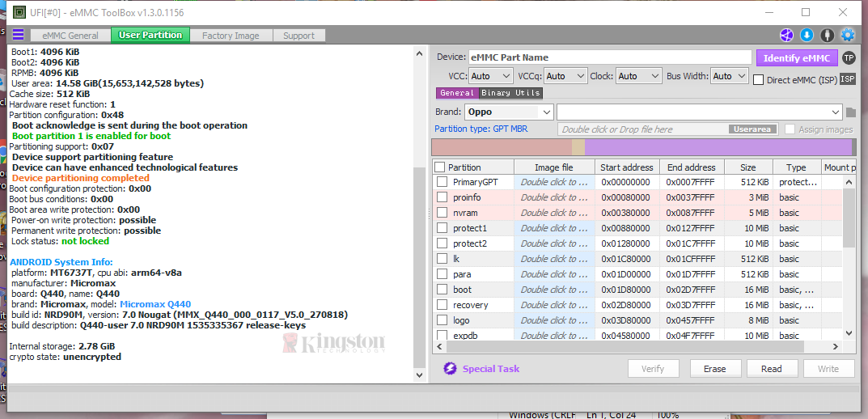Check the PrimaryGPT partition checkbox

pos(442,181)
